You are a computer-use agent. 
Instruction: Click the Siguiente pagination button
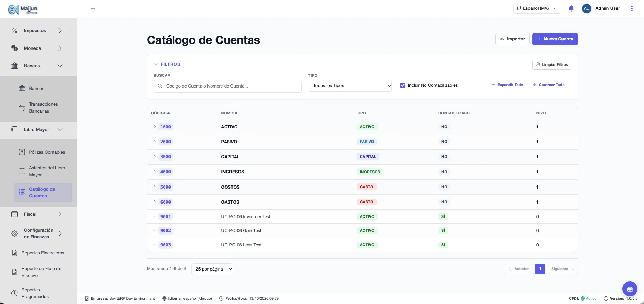click(x=563, y=269)
